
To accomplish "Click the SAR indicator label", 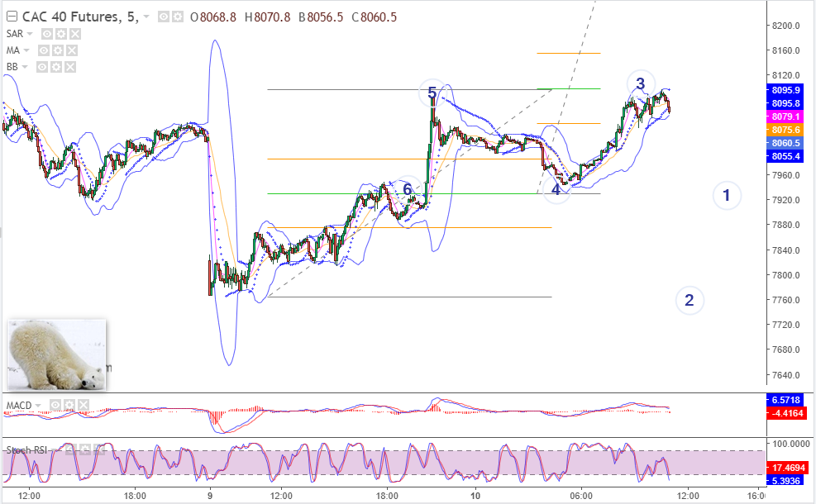I will pyautogui.click(x=15, y=34).
